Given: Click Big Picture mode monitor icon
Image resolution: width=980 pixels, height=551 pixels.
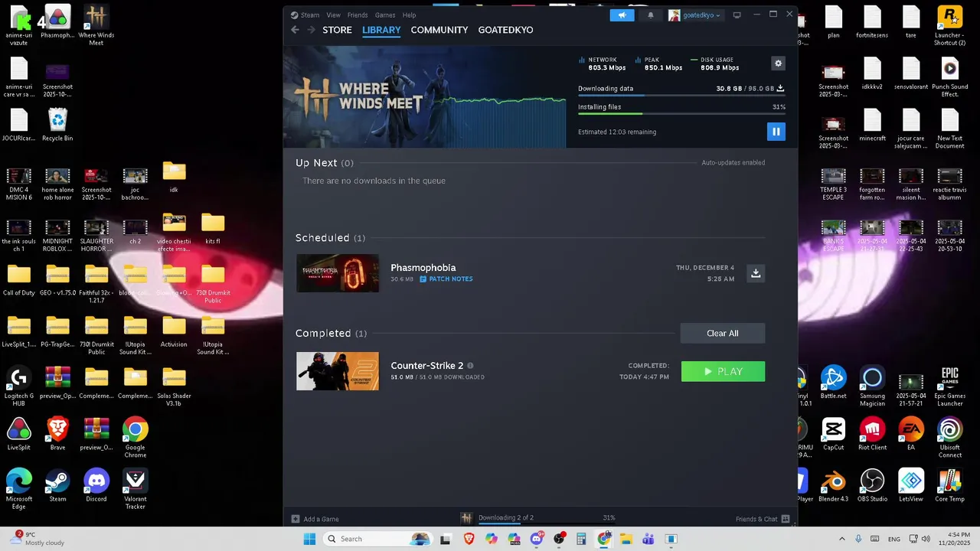Looking at the screenshot, I should coord(737,15).
